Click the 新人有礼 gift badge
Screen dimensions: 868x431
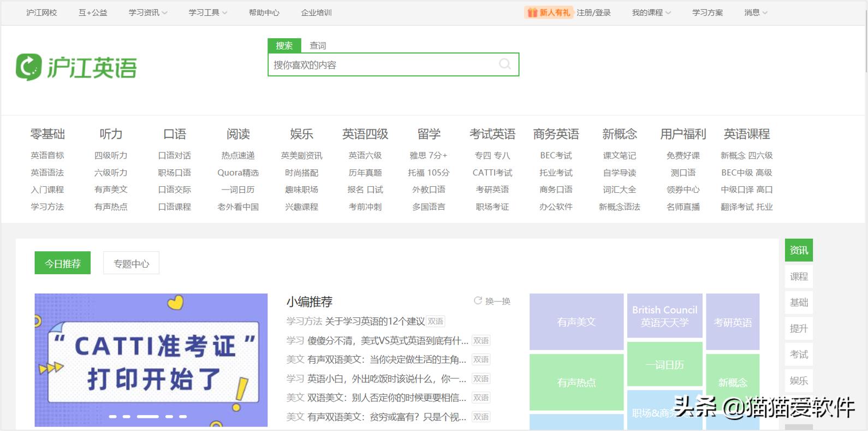pos(549,13)
